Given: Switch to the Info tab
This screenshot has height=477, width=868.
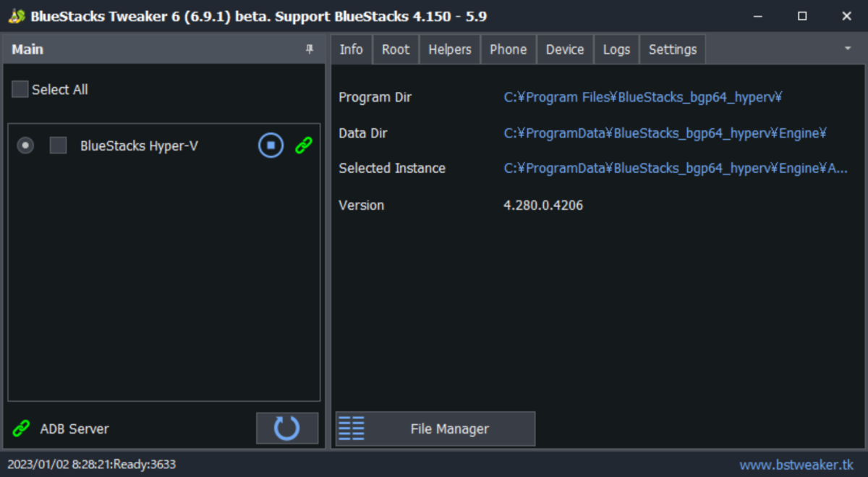Looking at the screenshot, I should [x=352, y=49].
